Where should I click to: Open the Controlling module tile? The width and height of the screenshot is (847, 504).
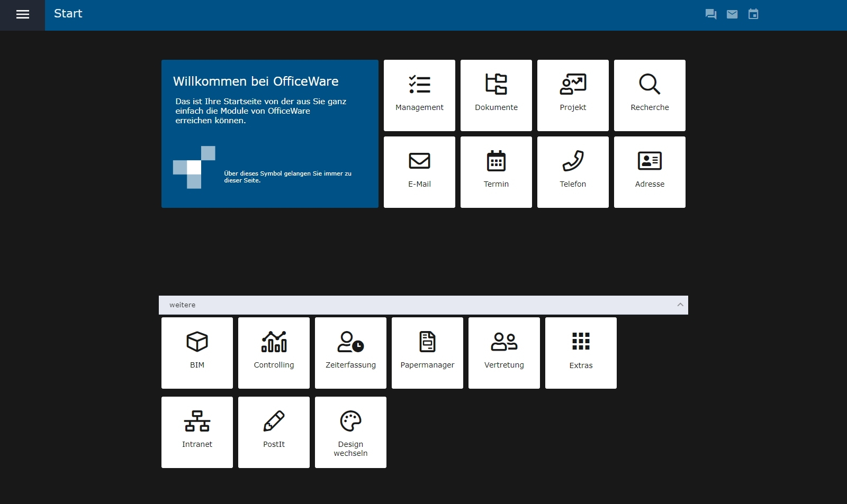274,353
